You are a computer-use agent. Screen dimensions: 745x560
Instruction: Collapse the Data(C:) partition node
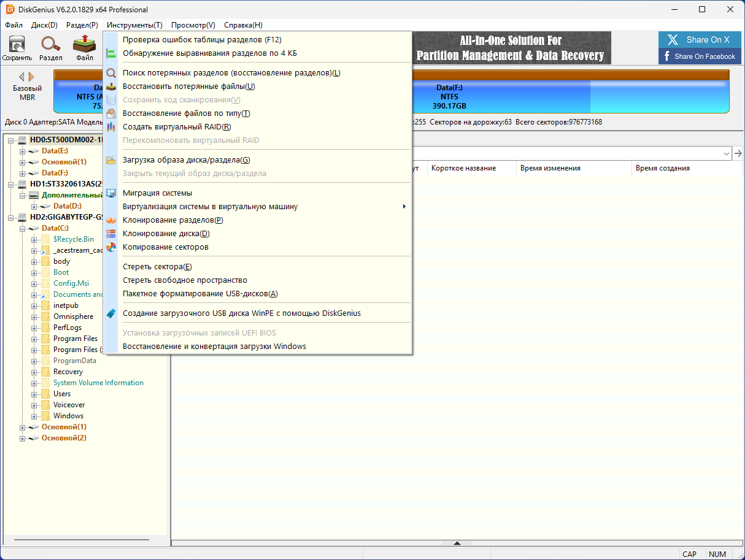(23, 228)
